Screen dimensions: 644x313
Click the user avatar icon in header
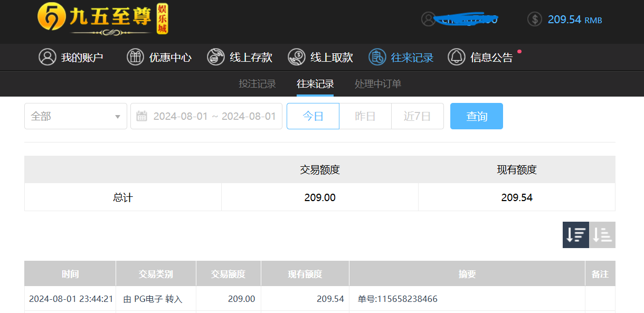point(428,20)
